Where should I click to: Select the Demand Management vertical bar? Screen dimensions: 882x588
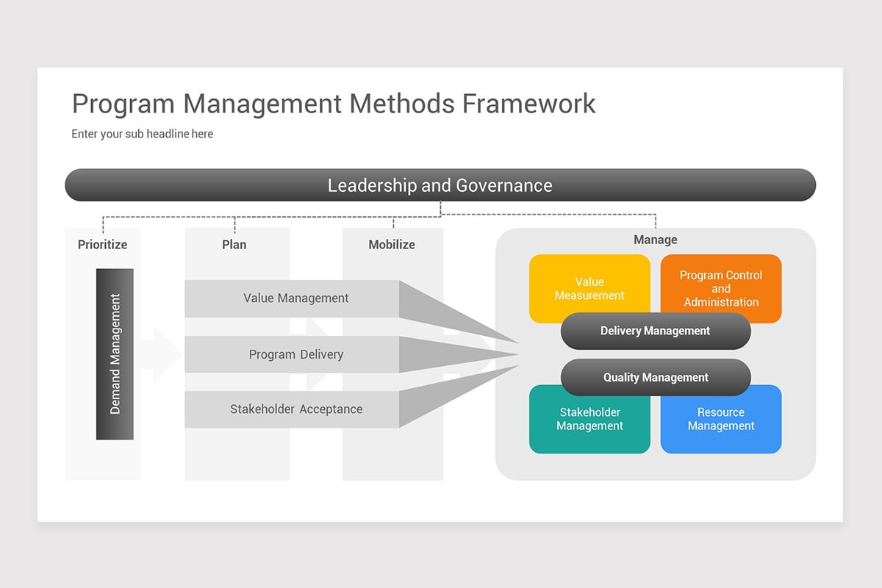pos(114,355)
